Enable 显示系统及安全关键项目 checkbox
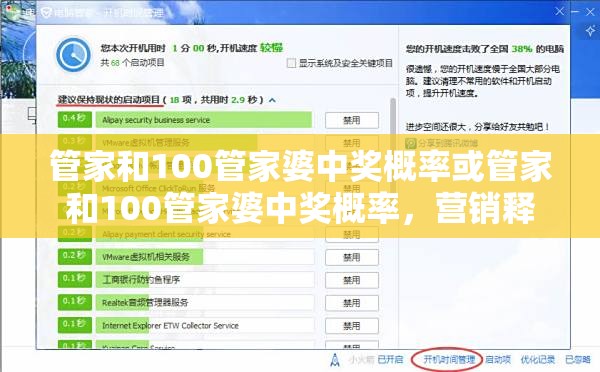The width and height of the screenshot is (600, 372). point(291,63)
